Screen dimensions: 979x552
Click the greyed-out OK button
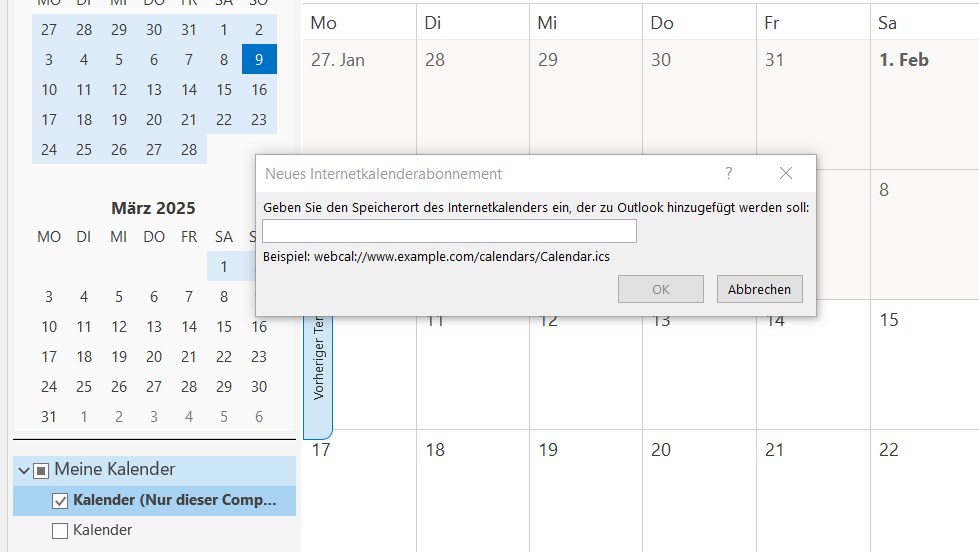pyautogui.click(x=661, y=289)
